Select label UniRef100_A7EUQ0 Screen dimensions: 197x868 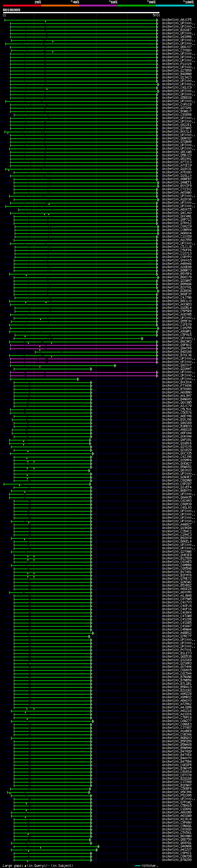point(177,172)
